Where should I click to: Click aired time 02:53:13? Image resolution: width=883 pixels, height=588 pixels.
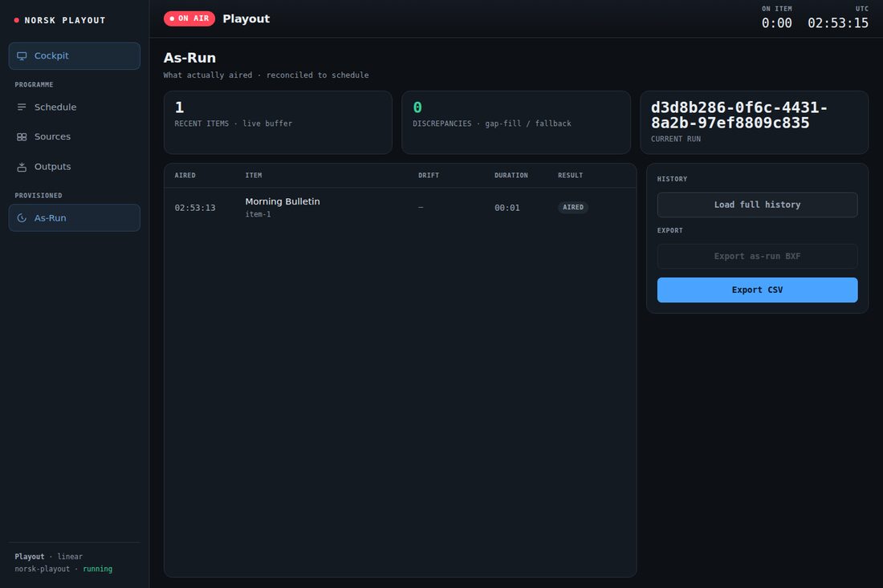coord(195,208)
